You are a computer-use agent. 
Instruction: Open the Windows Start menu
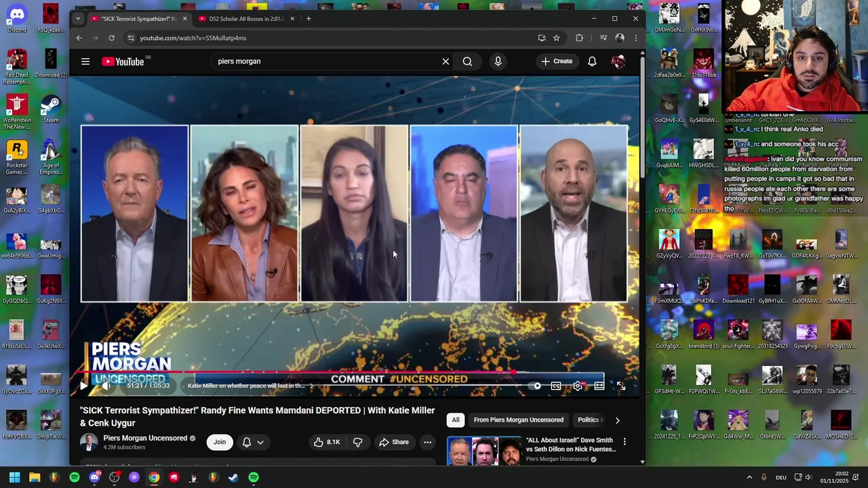(14, 477)
